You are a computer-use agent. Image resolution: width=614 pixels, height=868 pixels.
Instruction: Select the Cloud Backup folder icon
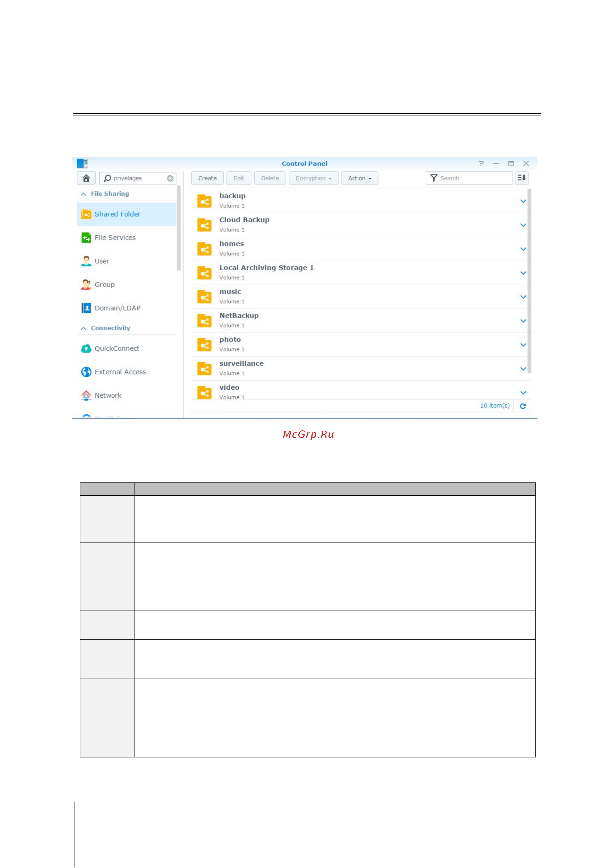(205, 225)
